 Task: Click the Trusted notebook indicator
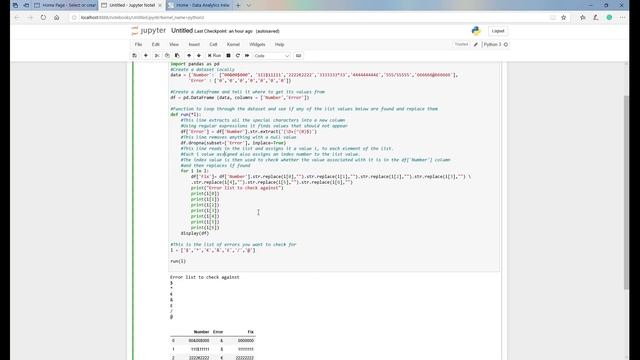(461, 44)
